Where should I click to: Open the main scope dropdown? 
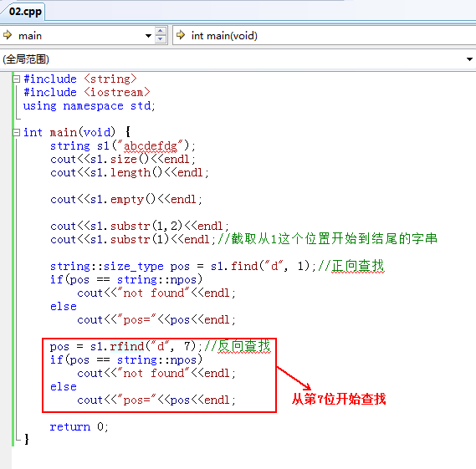pyautogui.click(x=148, y=36)
